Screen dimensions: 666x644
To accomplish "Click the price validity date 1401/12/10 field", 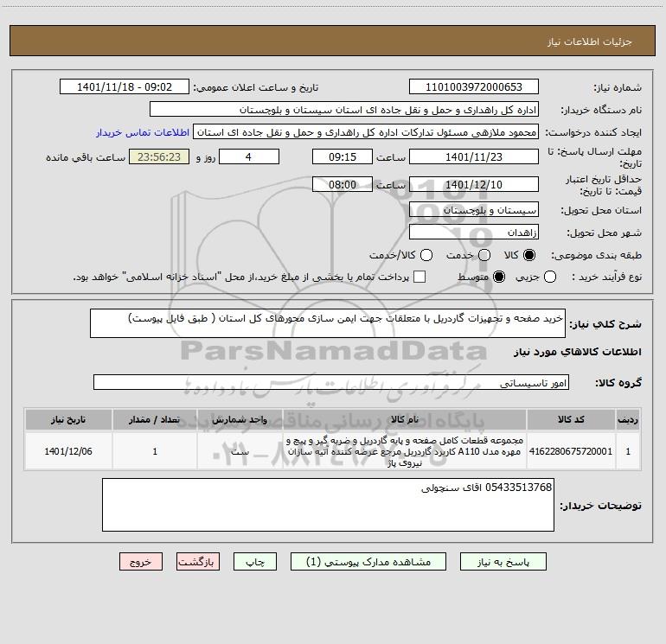I will (474, 185).
